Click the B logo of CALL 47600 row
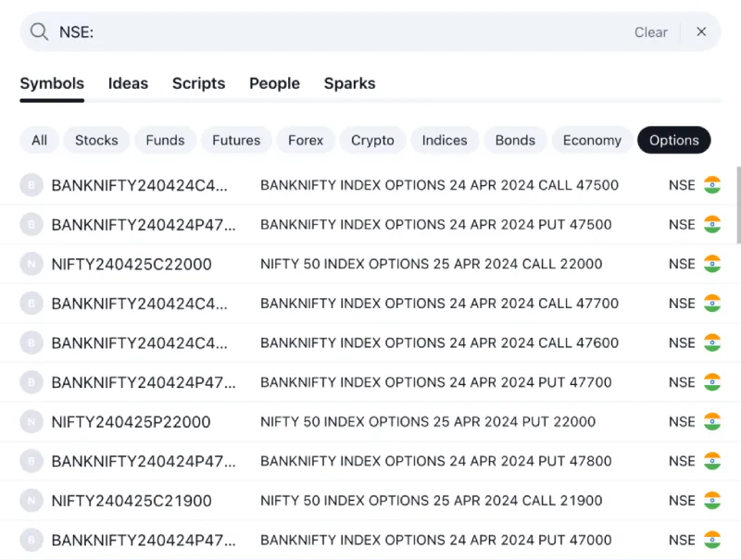 pos(31,342)
